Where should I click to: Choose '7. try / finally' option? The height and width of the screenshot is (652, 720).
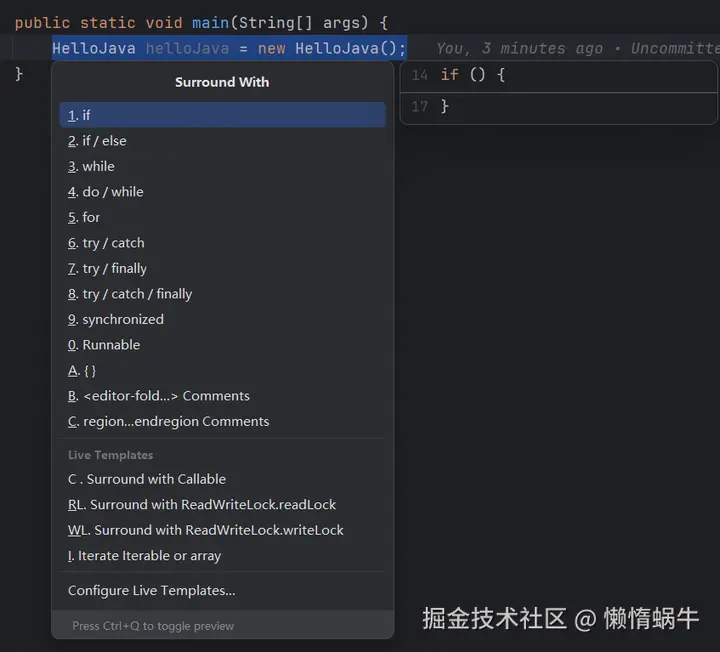[x=222, y=268]
